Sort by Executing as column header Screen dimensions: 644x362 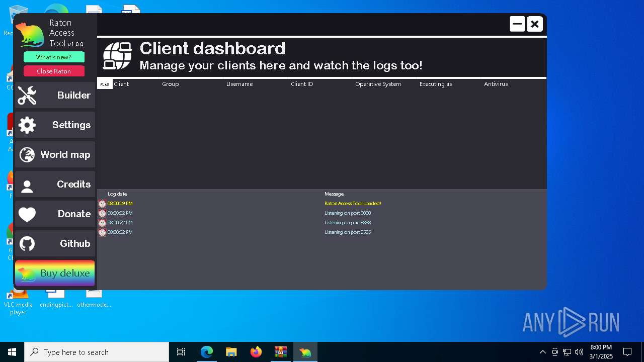click(436, 84)
